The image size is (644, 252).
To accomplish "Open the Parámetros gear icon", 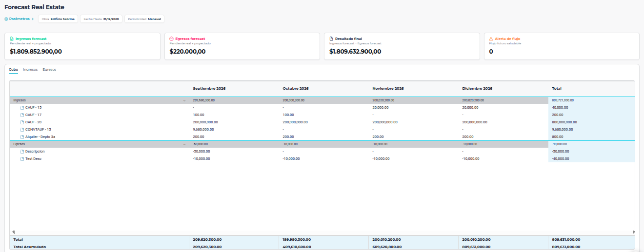I will 6,19.
